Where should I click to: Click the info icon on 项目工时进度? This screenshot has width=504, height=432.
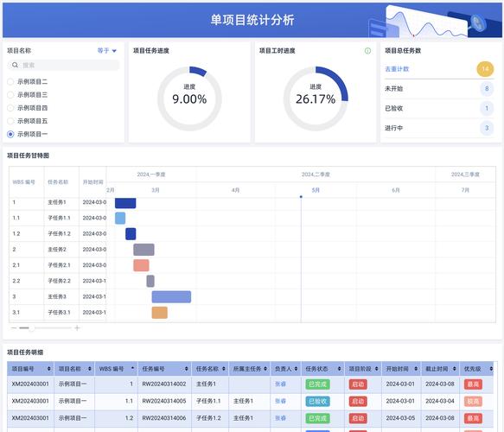pos(367,51)
